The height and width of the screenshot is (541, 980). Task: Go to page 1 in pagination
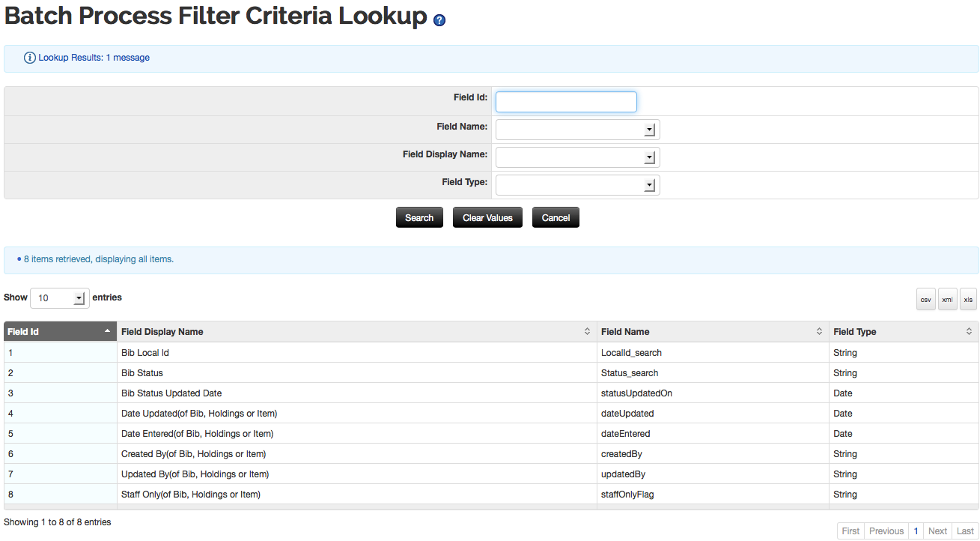[915, 531]
